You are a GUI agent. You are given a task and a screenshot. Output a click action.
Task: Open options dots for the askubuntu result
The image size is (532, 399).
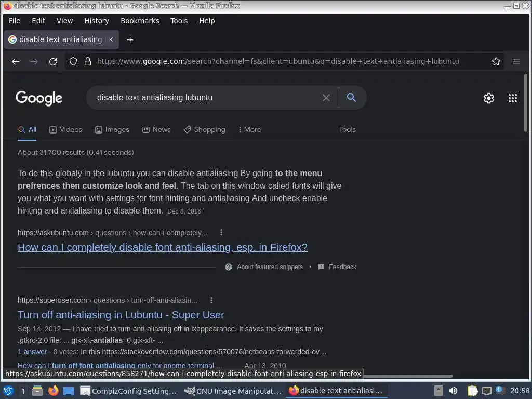(221, 232)
